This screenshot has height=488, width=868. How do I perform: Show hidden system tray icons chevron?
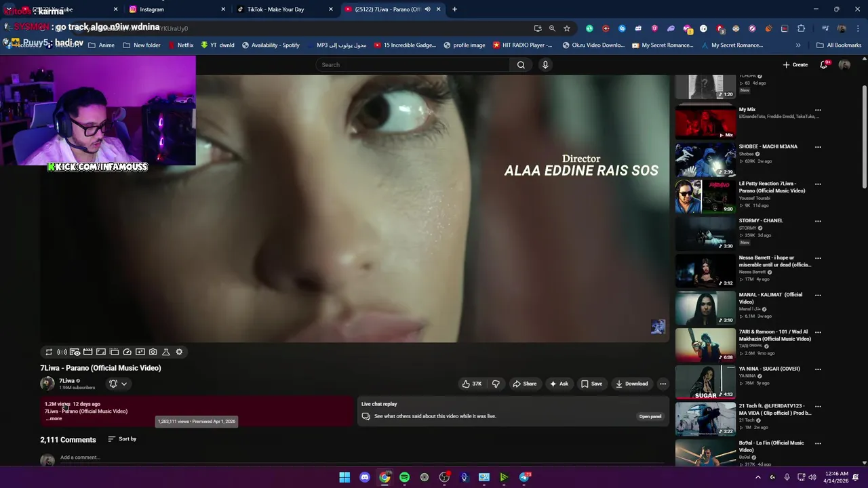(758, 477)
